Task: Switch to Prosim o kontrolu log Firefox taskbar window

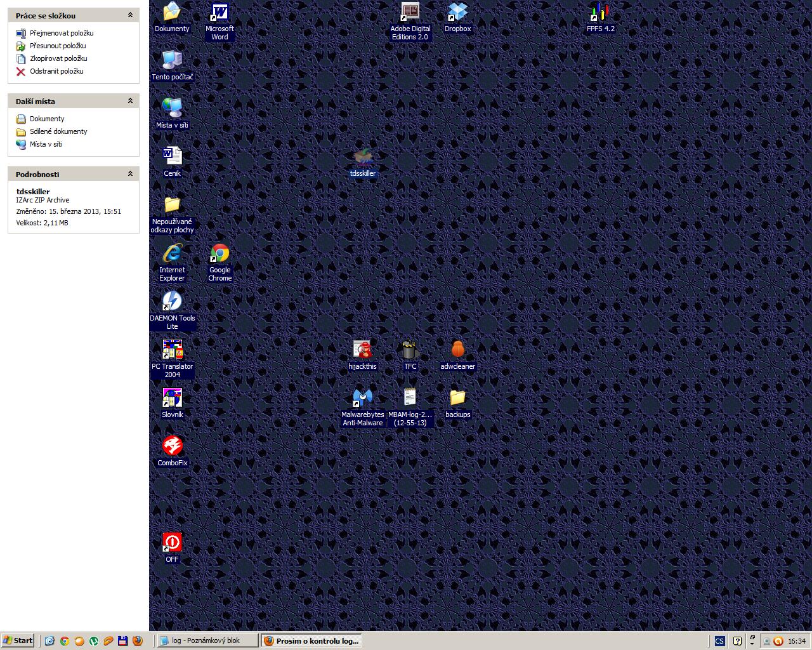Action: click(311, 640)
